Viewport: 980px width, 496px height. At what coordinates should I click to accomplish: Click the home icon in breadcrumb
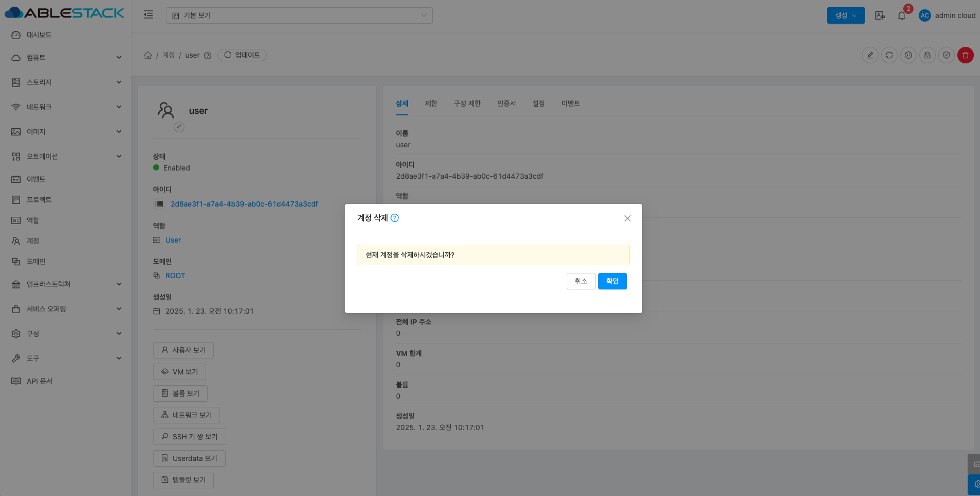(x=148, y=55)
